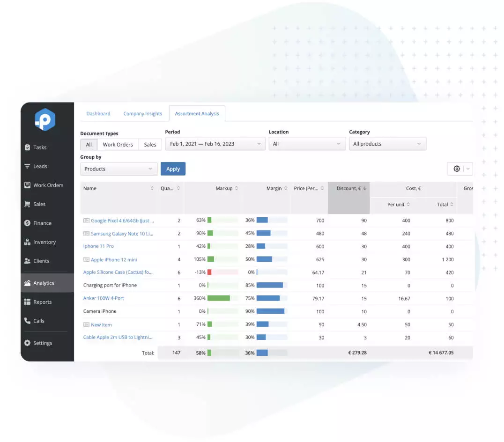Click the Leads filter icon in sidebar
Viewport: 504px width, 442px height.
click(28, 166)
